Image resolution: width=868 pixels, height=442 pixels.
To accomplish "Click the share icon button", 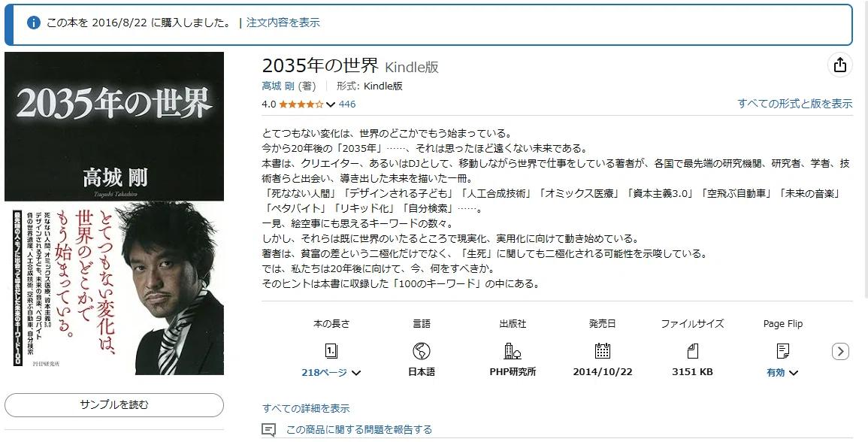I will [839, 65].
